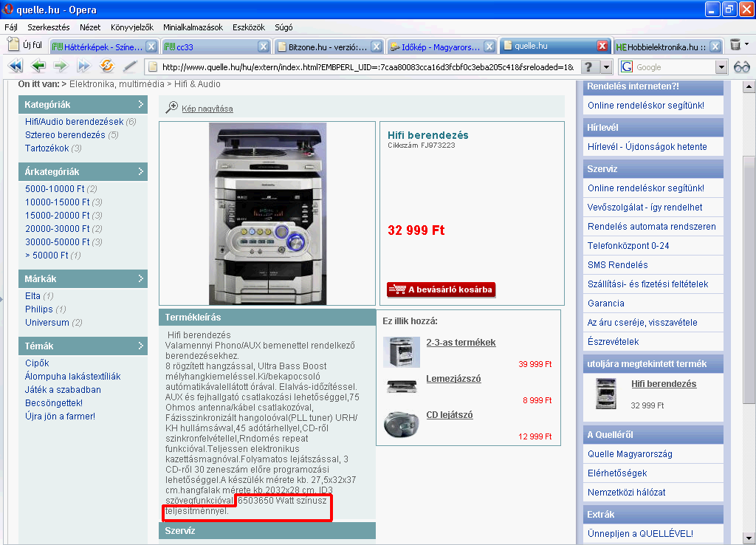Image resolution: width=756 pixels, height=545 pixels.
Task: Open the Google search engine dropdown arrow
Action: (721, 67)
